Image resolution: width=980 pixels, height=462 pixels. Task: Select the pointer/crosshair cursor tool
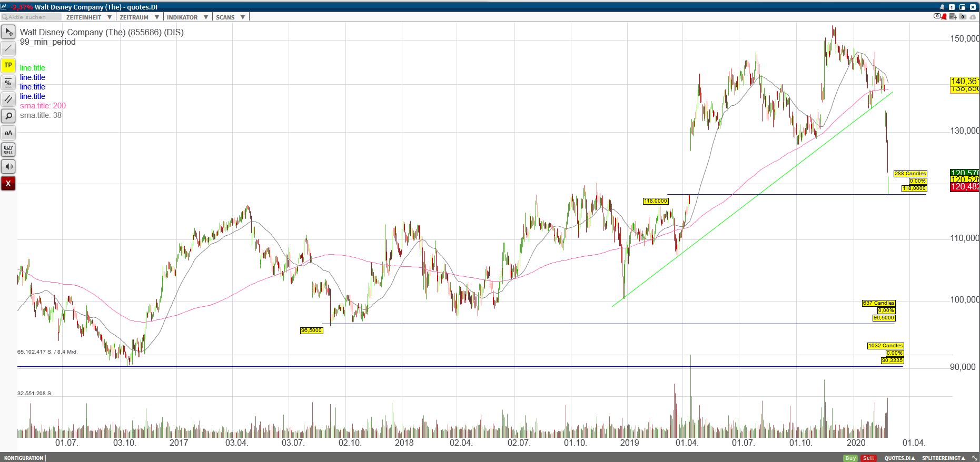(8, 32)
